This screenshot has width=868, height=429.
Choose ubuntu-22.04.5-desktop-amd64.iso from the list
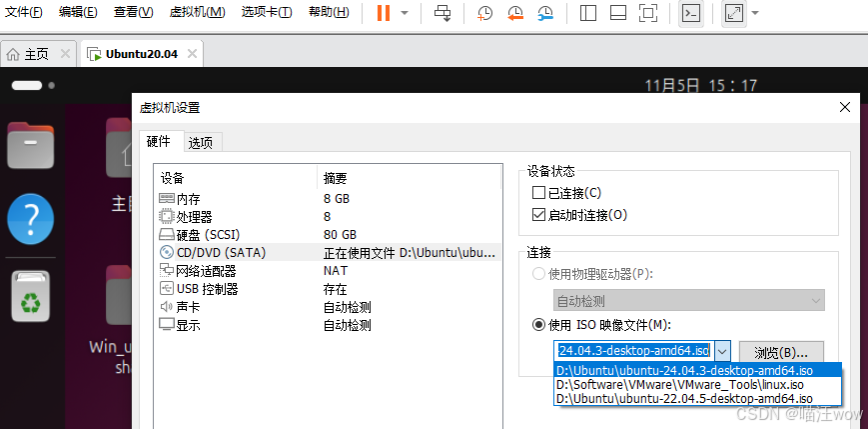[x=697, y=399]
